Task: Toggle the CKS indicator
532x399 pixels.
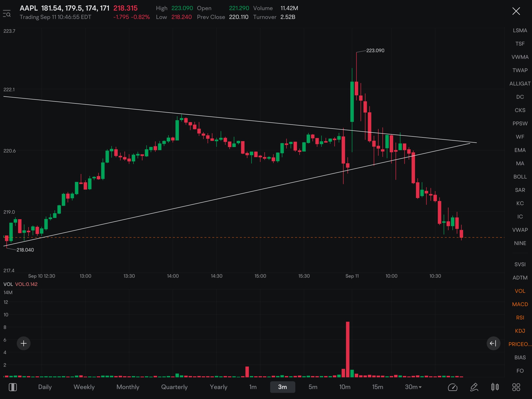Action: click(520, 110)
